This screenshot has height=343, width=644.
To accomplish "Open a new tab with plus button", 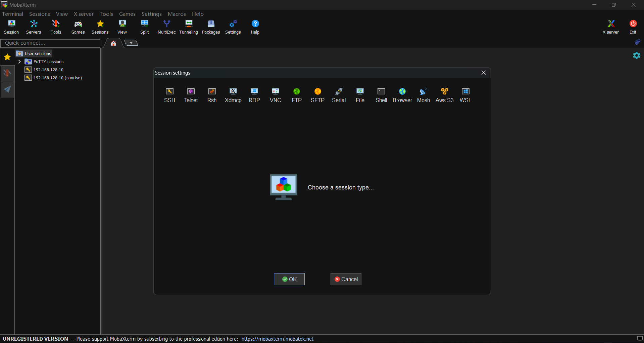I will coord(131,43).
